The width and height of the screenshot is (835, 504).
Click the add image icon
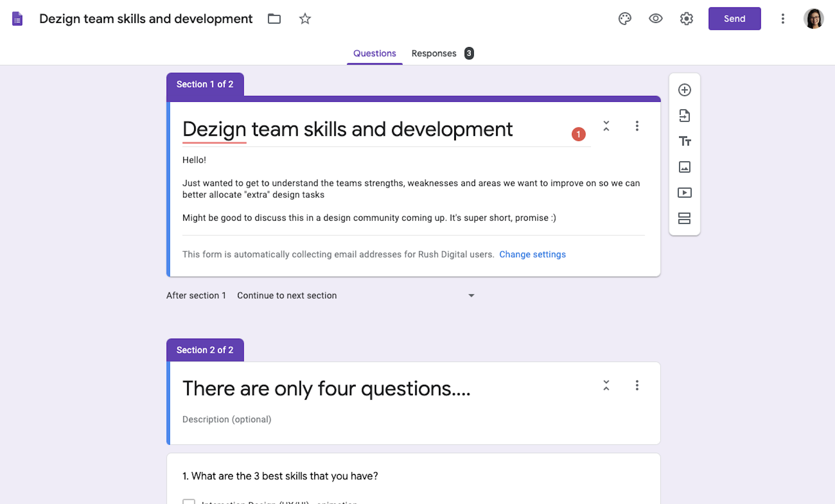coord(684,167)
